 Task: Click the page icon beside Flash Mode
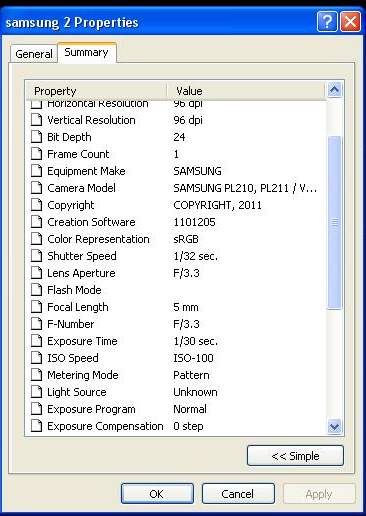pyautogui.click(x=37, y=290)
